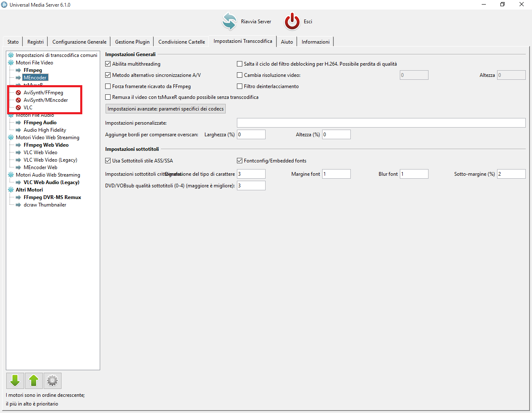Open the Aiuto tab
532x413 pixels.
click(x=287, y=42)
